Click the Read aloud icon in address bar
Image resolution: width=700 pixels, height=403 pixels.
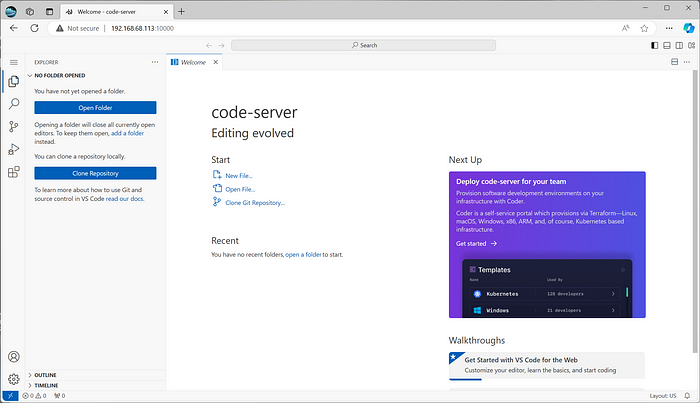point(625,28)
